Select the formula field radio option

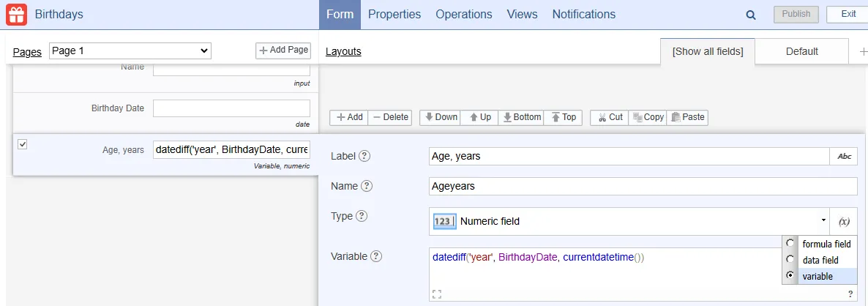click(789, 244)
